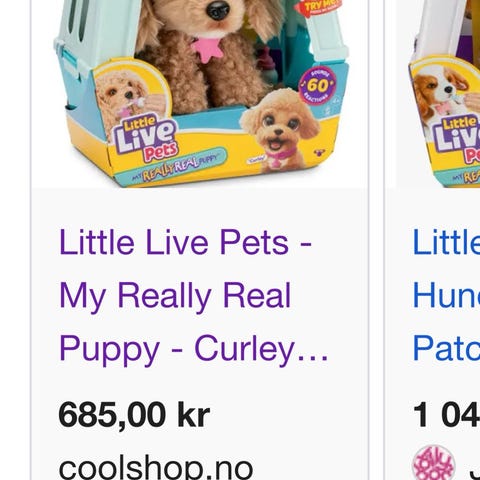Click the red TRY ME sticker
The height and width of the screenshot is (480, 480).
click(x=317, y=7)
